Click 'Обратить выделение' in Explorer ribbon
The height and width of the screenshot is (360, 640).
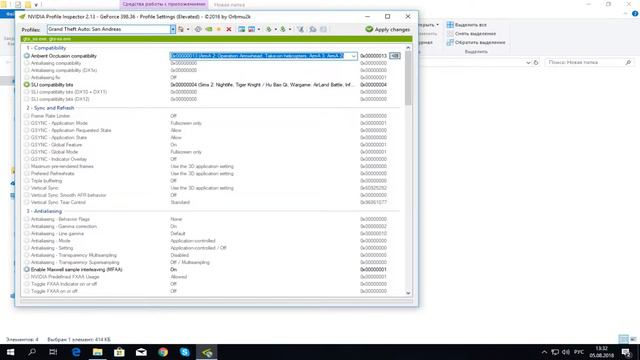pyautogui.click(x=476, y=42)
